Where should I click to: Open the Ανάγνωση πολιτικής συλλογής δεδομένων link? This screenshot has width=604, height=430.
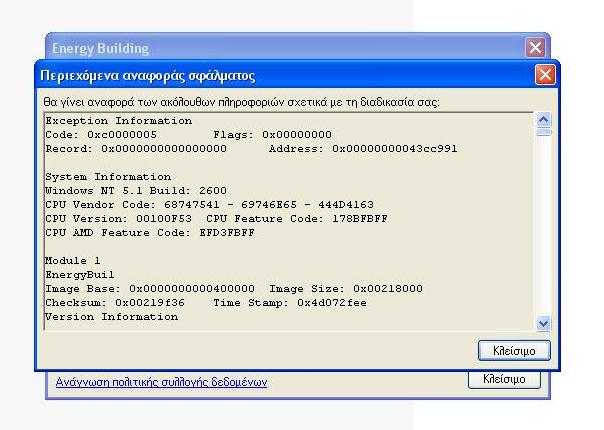pos(161,382)
